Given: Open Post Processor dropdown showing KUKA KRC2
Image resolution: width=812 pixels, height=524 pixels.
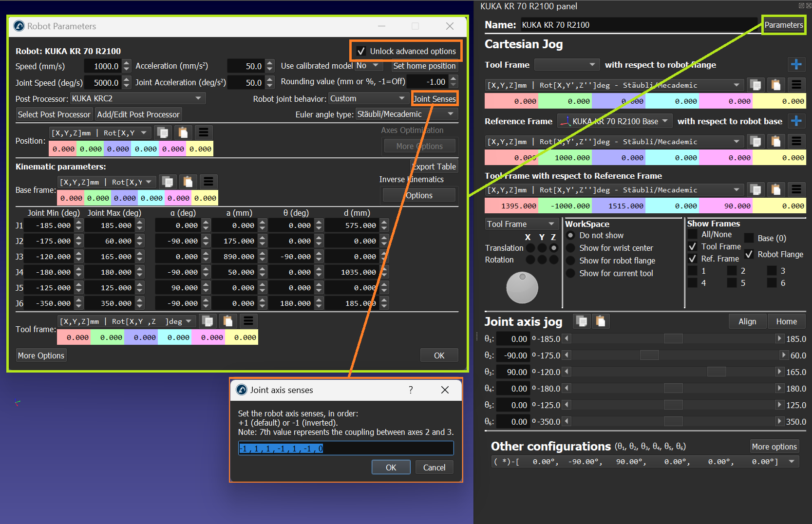Looking at the screenshot, I should click(138, 98).
